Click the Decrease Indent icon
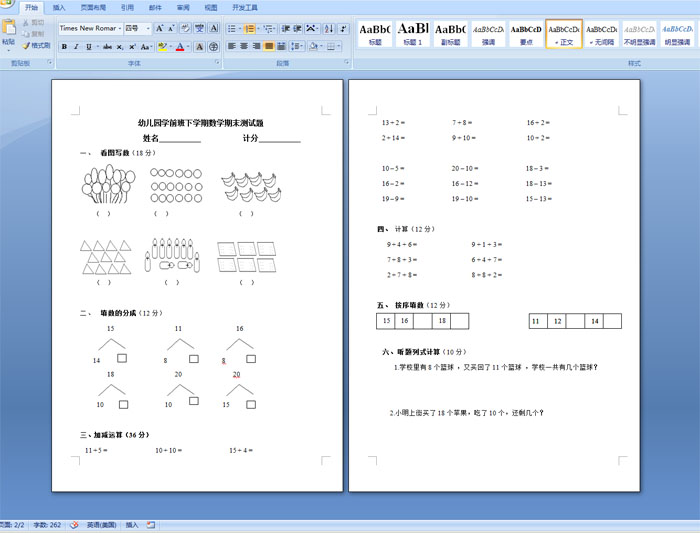Image resolution: width=700 pixels, height=533 pixels. click(x=286, y=29)
